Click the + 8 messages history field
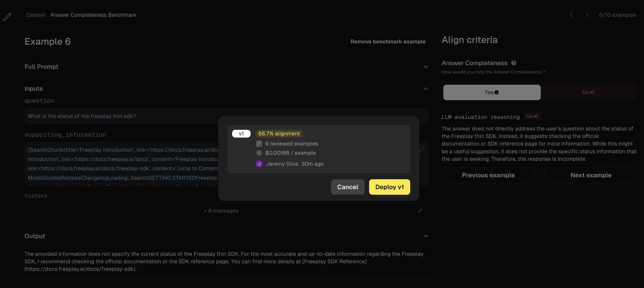 coord(221,211)
